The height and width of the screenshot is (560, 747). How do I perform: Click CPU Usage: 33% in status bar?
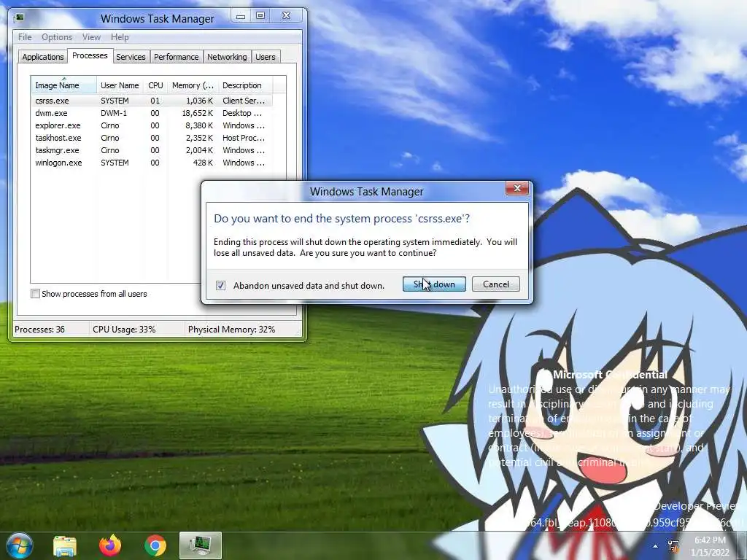click(x=124, y=329)
